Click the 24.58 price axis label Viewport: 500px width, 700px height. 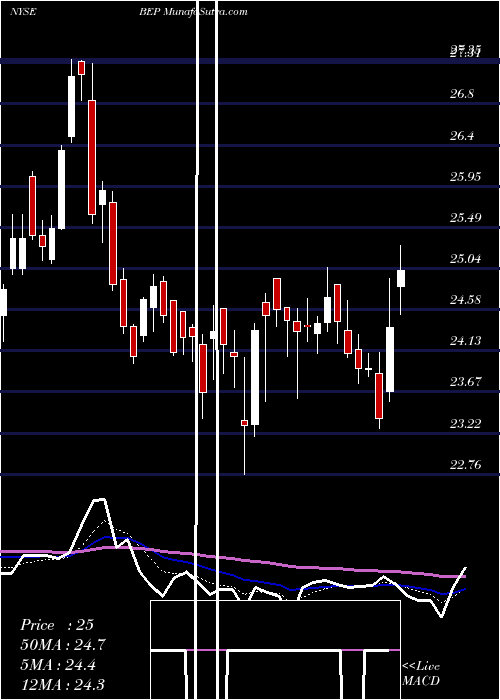point(466,300)
